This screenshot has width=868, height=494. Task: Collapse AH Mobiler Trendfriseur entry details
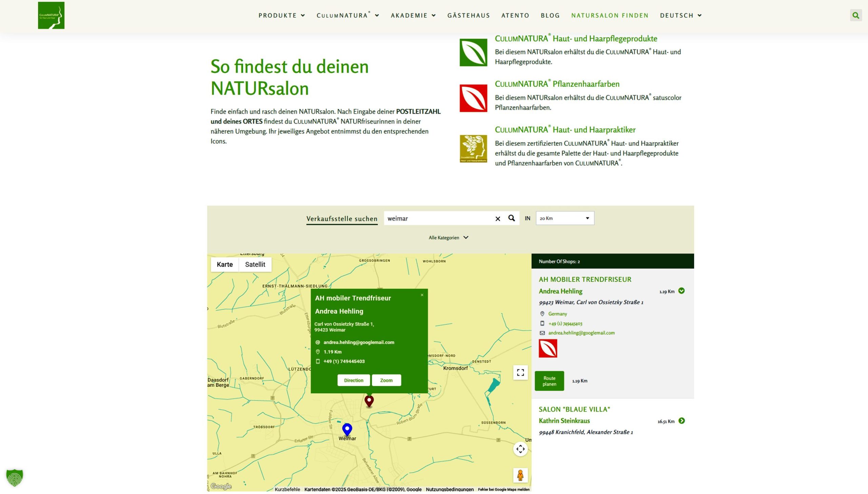pos(681,291)
